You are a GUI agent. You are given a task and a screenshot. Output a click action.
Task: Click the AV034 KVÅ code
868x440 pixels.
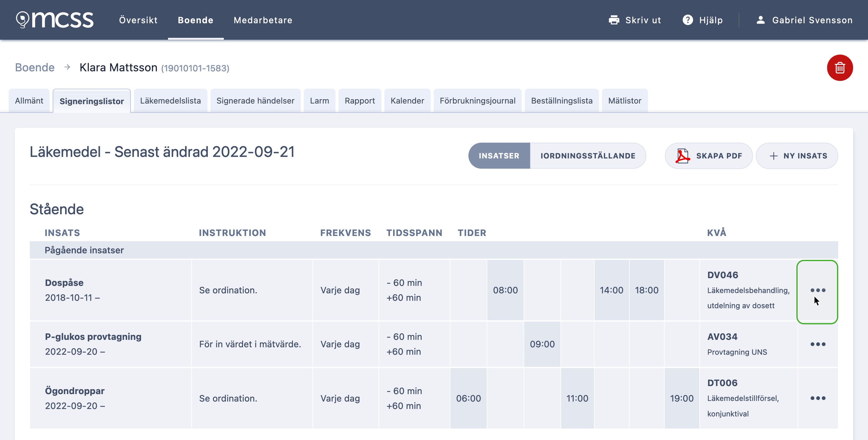point(722,336)
